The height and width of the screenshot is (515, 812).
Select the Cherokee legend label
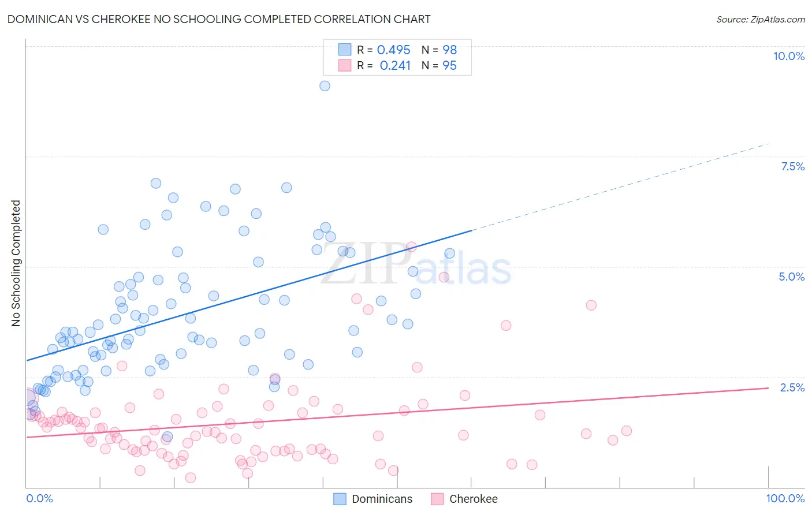coord(474,499)
